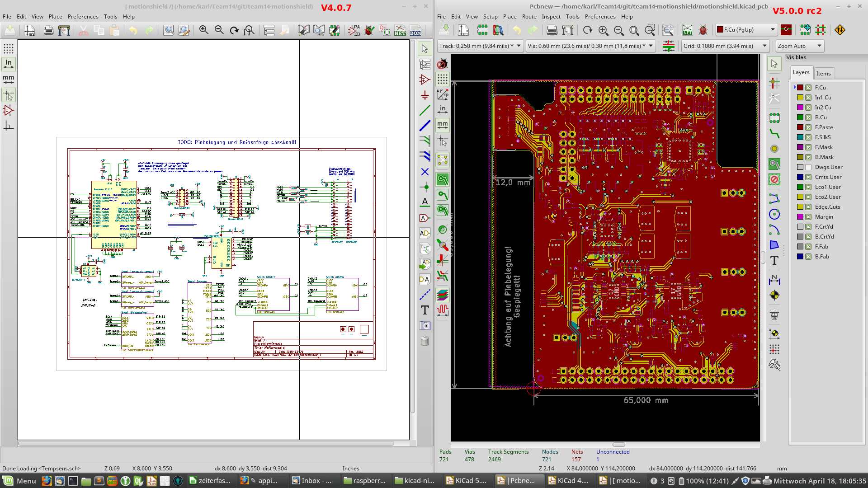Switch to the Items tab
Viewport: 868px width, 488px height.
[823, 74]
